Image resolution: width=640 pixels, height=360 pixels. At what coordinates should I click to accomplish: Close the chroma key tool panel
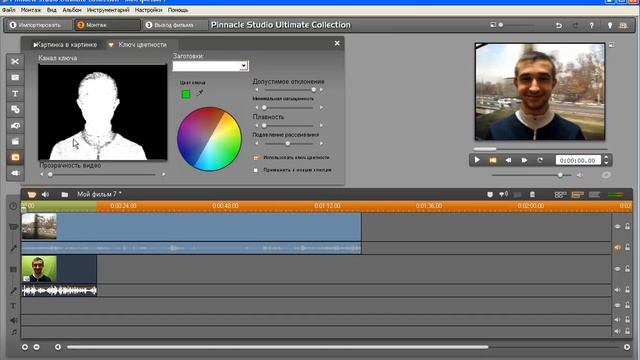(x=337, y=43)
